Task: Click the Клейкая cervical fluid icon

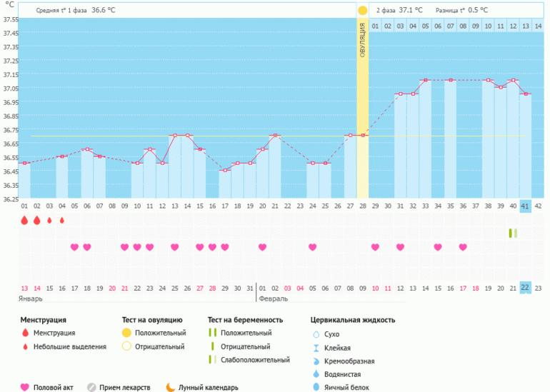Action: tap(316, 347)
